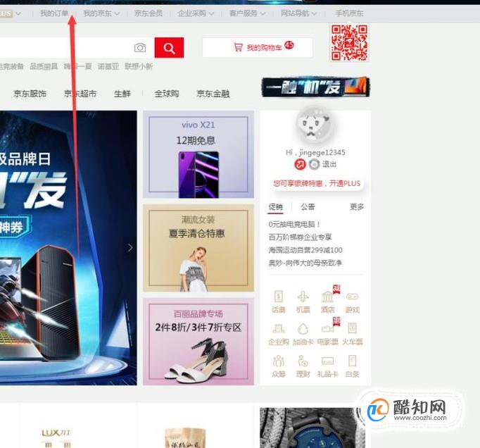
Task: Click 退出 to log out
Action: [x=329, y=165]
